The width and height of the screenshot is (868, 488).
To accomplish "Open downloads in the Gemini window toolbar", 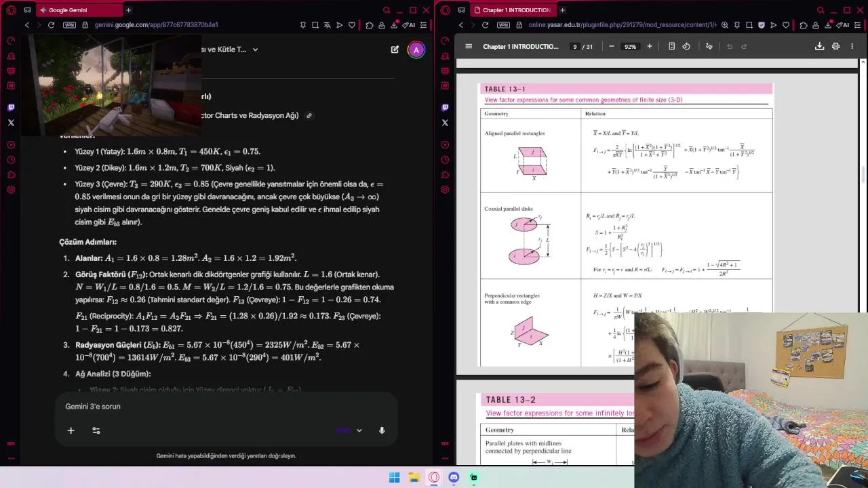I will pos(394,25).
